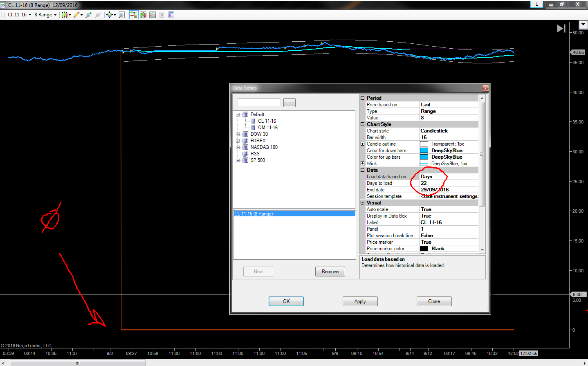This screenshot has height=366, width=588.
Task: Click the Session template value field
Action: [x=449, y=196]
